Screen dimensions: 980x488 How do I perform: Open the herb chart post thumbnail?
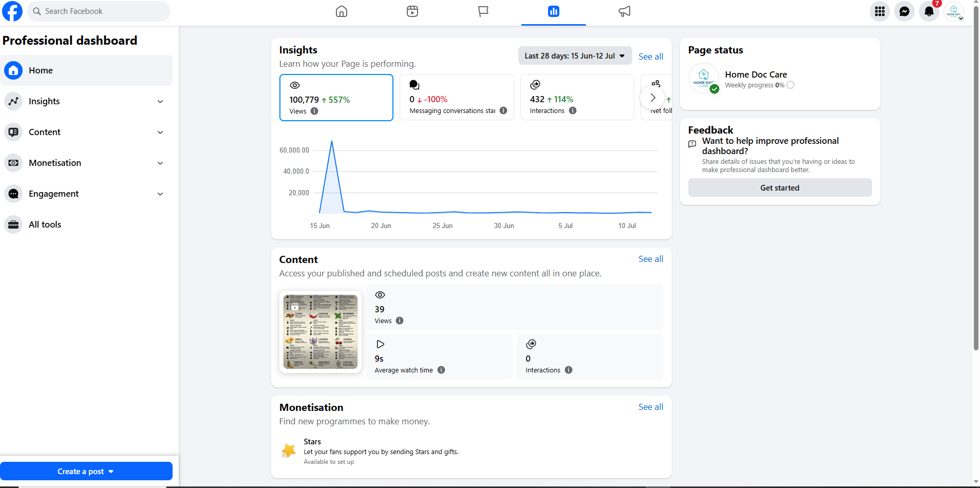[x=321, y=332]
